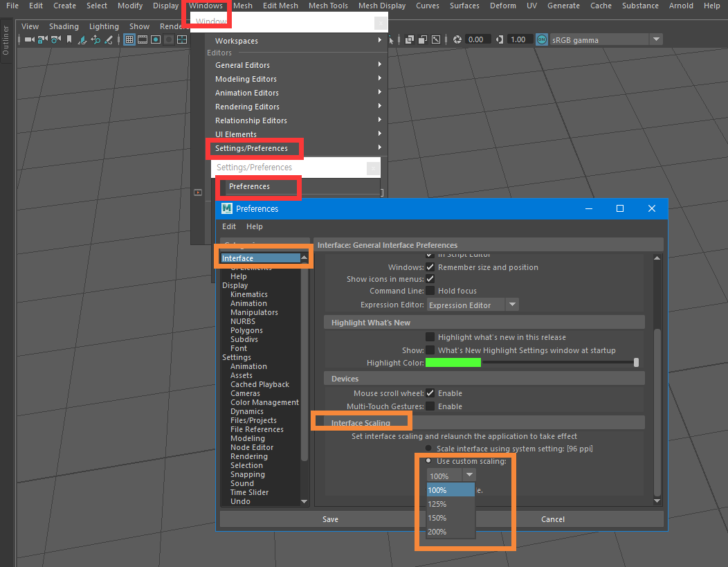
Task: Open the sRGB gamma dropdown
Action: pos(656,39)
